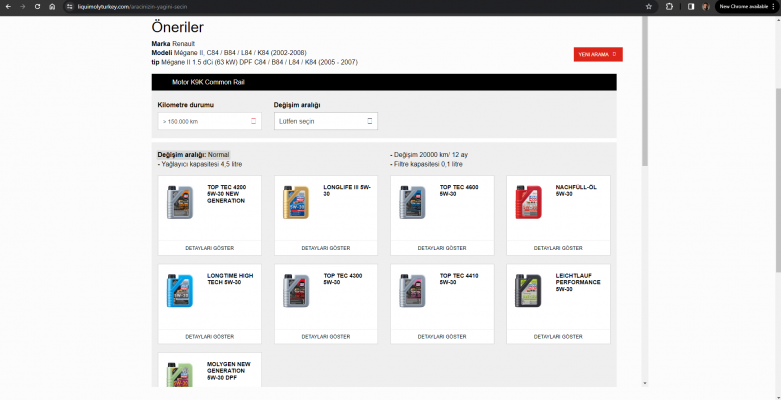Click the YENİ ARAMA button
Image resolution: width=781 pixels, height=400 pixels.
click(x=598, y=54)
